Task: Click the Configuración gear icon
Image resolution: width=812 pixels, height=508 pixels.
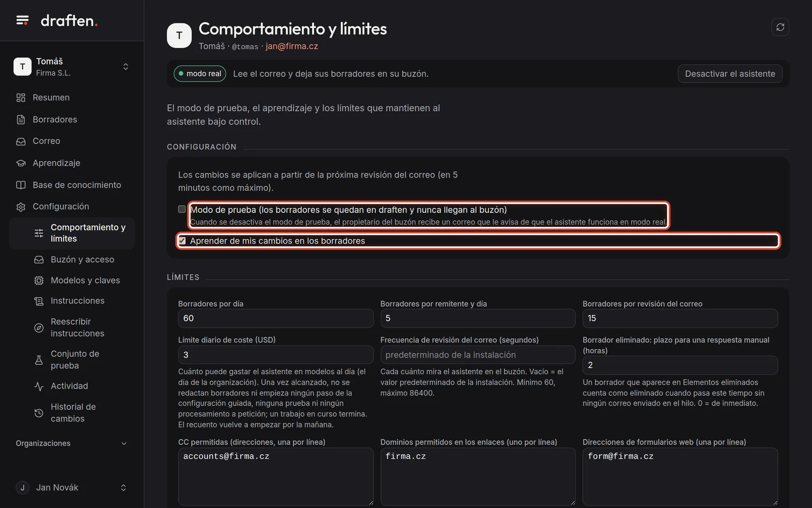Action: (21, 207)
